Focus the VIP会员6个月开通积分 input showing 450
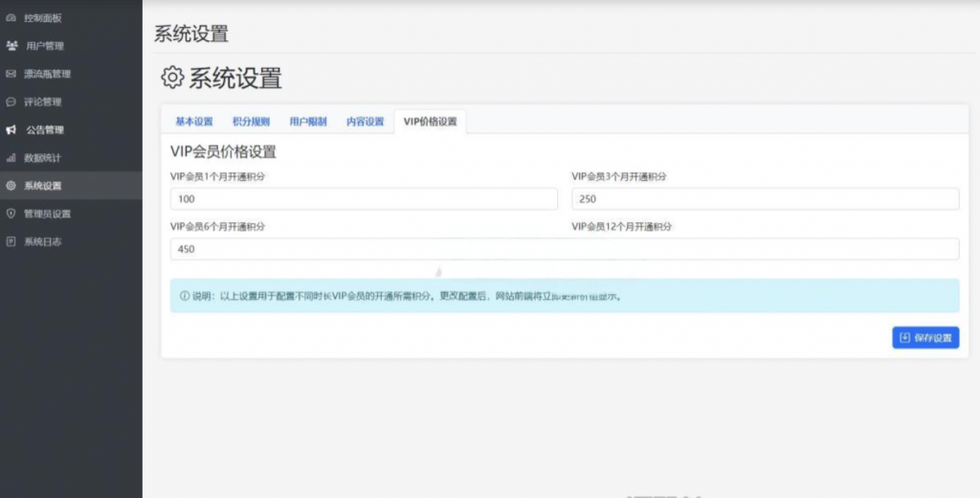Image resolution: width=980 pixels, height=498 pixels. [x=565, y=249]
